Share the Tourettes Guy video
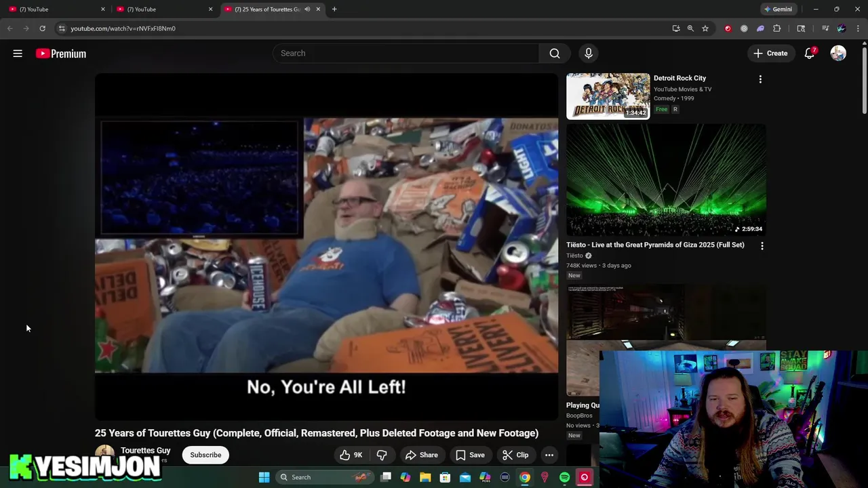The height and width of the screenshot is (488, 868). point(421,455)
